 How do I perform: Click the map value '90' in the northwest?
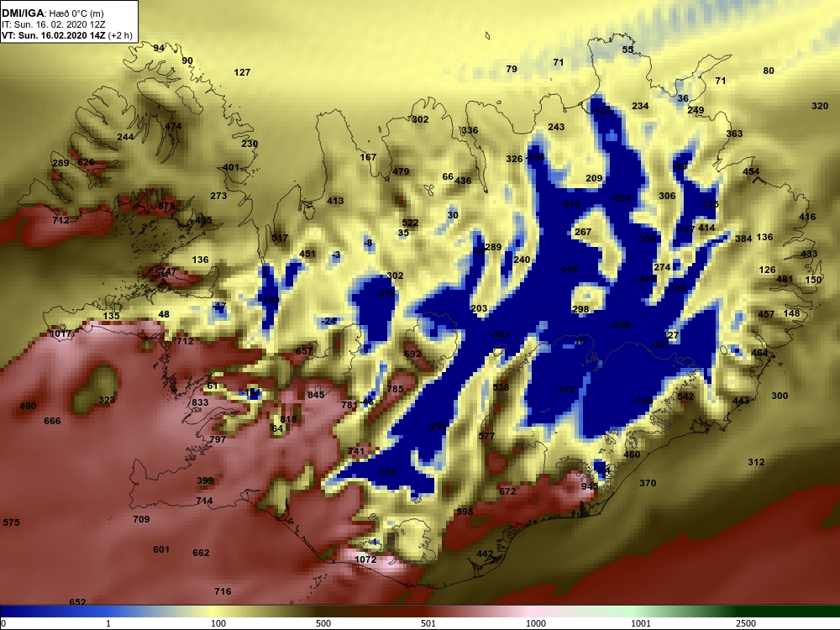[x=187, y=61]
